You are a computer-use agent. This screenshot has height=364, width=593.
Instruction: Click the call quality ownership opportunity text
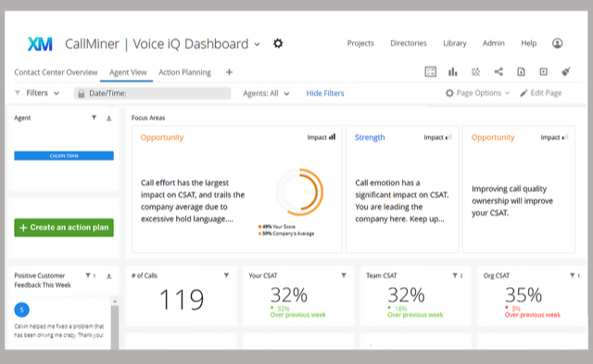tap(512, 201)
